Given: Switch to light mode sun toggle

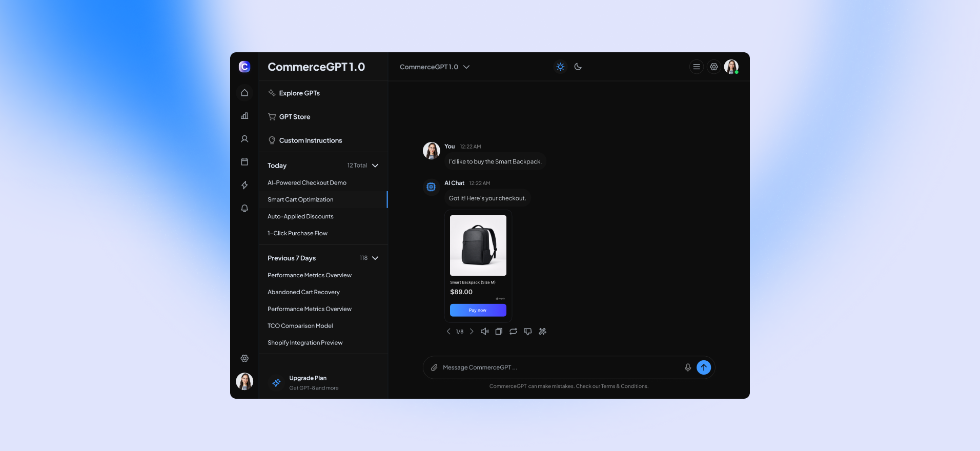Looking at the screenshot, I should click(x=560, y=67).
